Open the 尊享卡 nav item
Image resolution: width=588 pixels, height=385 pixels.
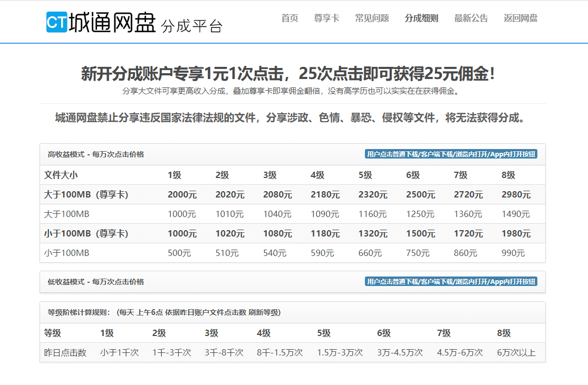tap(326, 18)
